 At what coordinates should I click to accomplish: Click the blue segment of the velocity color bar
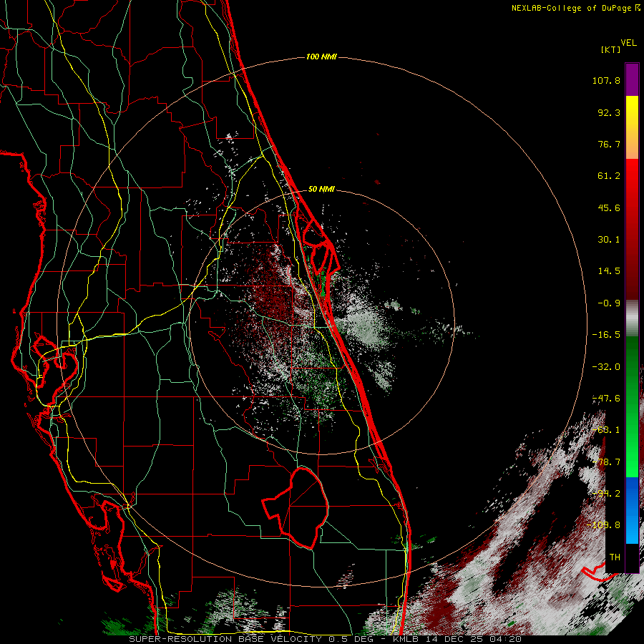(632, 510)
